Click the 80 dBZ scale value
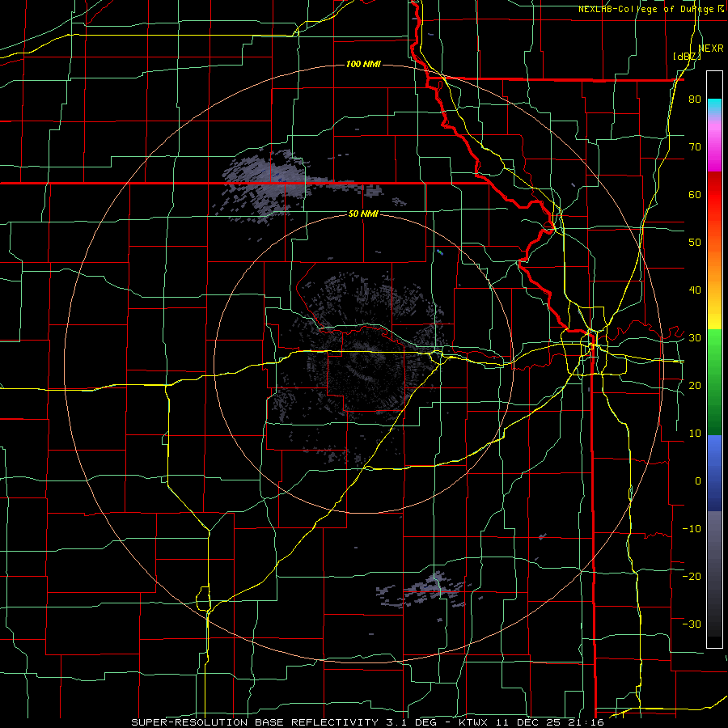The height and width of the screenshot is (728, 728). point(695,99)
